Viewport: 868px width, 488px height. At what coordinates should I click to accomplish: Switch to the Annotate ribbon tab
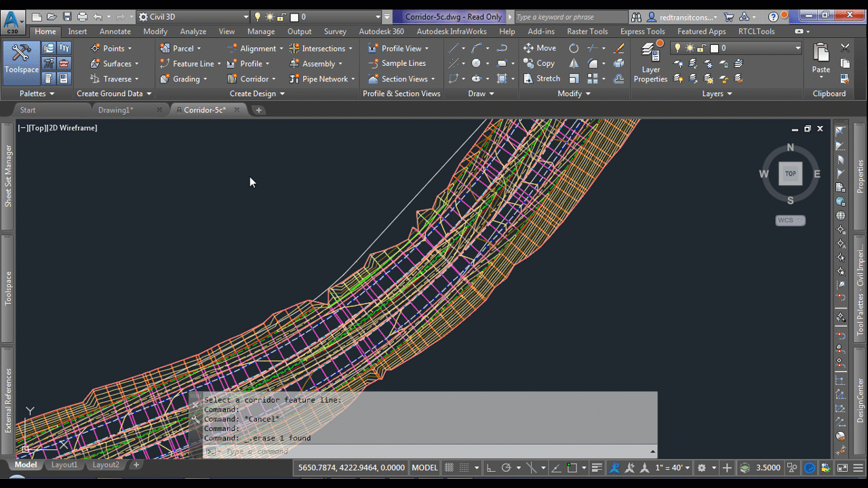[x=115, y=31]
